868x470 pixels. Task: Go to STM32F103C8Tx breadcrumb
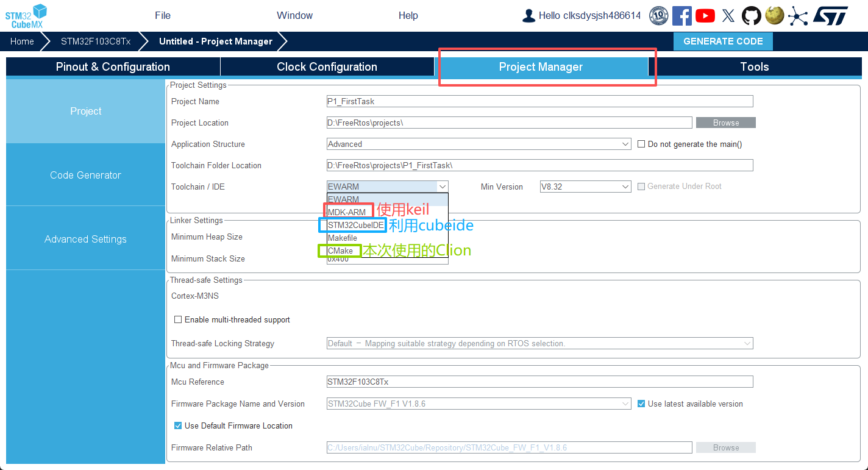coord(96,41)
